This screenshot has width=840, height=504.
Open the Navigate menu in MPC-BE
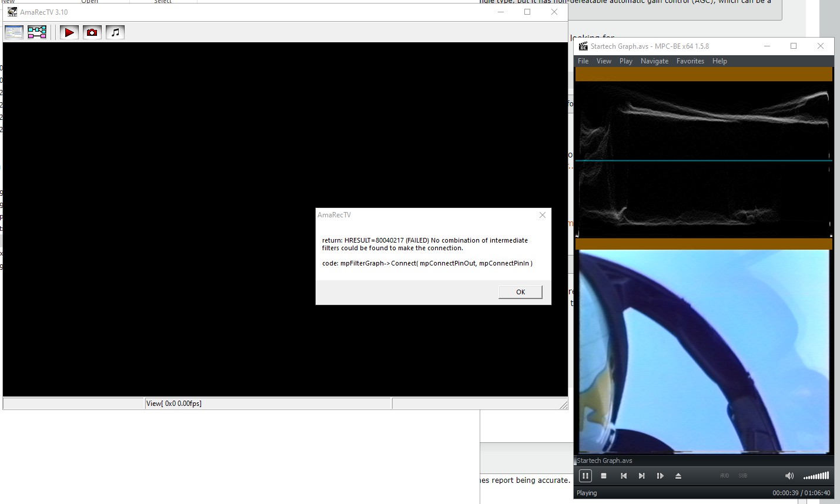pos(654,61)
